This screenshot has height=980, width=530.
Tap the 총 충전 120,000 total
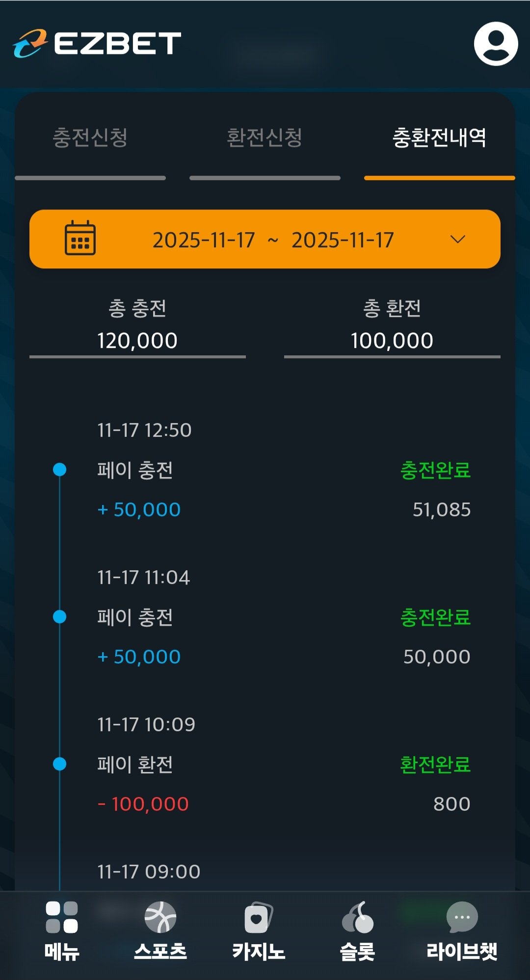click(137, 340)
